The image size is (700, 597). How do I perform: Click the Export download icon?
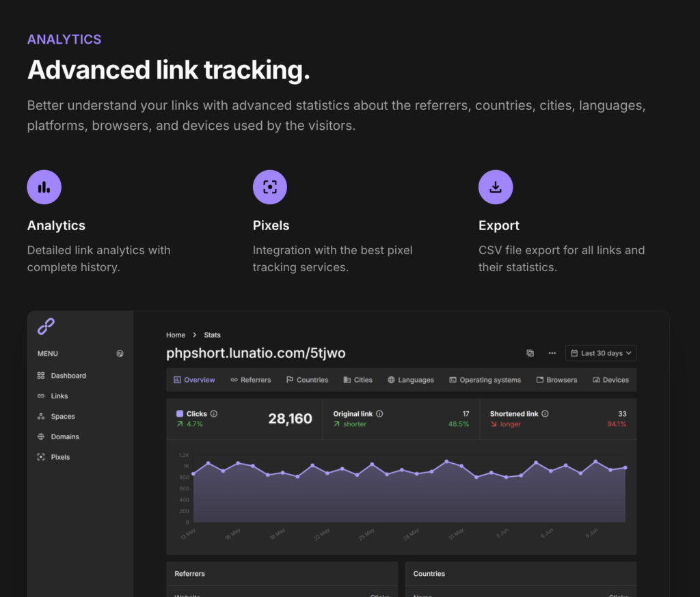[496, 187]
